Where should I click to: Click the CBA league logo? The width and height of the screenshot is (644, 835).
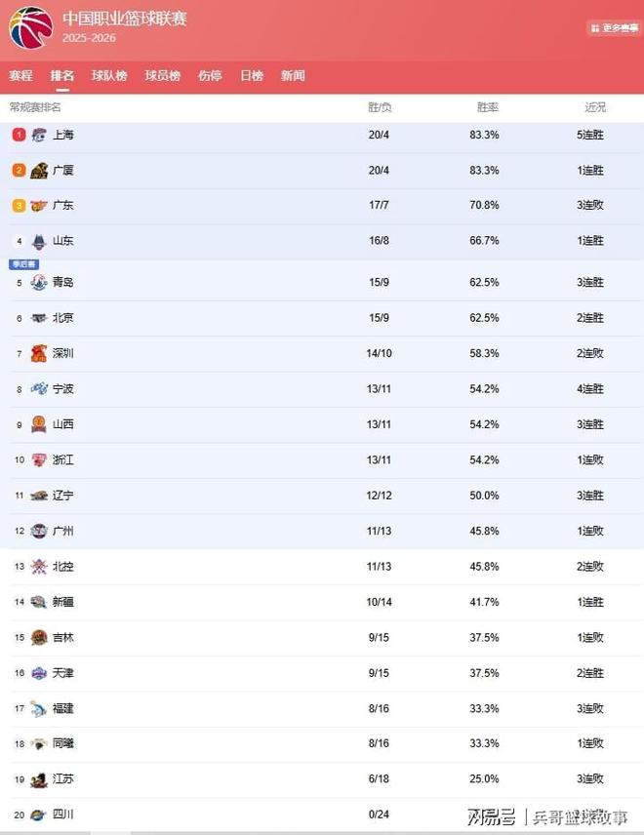coord(30,27)
